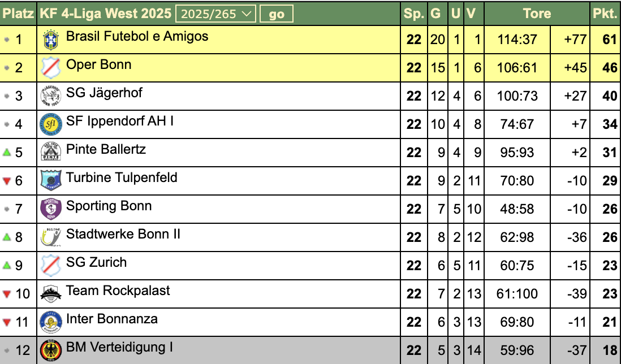The width and height of the screenshot is (621, 364).
Task: Click the Turbine Tulpenfeld badge
Action: pyautogui.click(x=51, y=181)
